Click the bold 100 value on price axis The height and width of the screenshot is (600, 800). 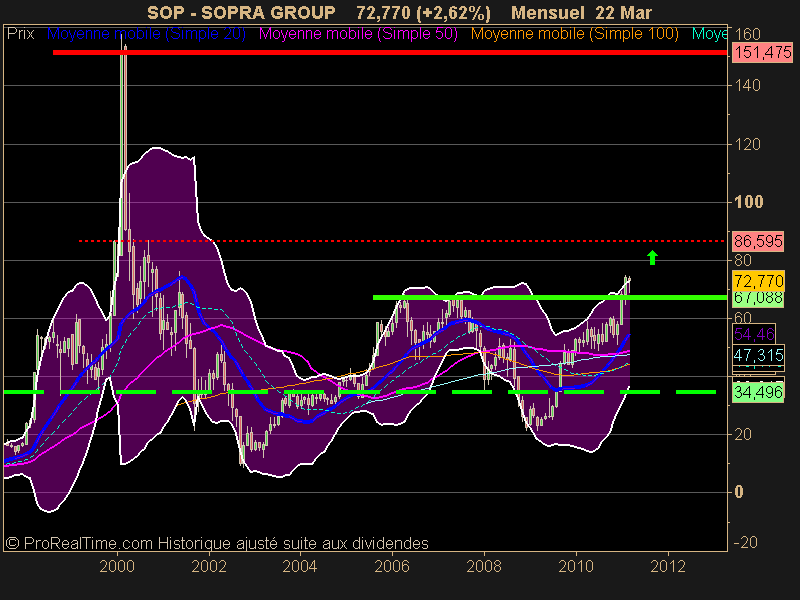pyautogui.click(x=749, y=202)
